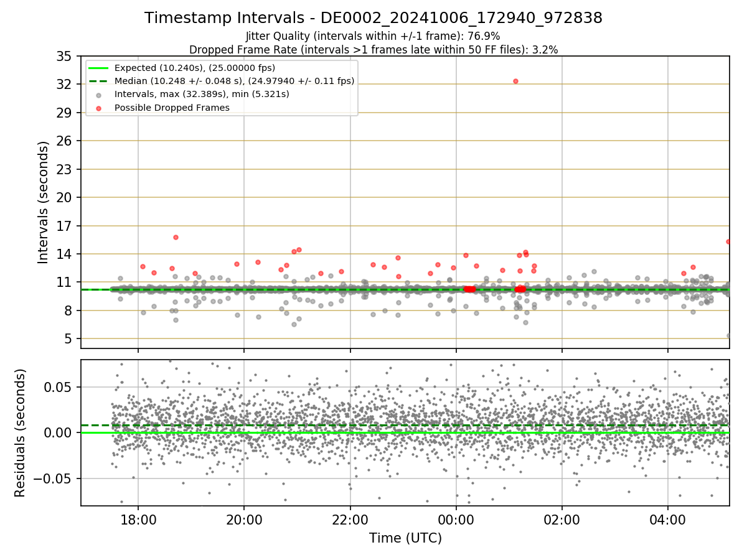Click the red dropped-frame point near 15.8 seconds

[176, 237]
